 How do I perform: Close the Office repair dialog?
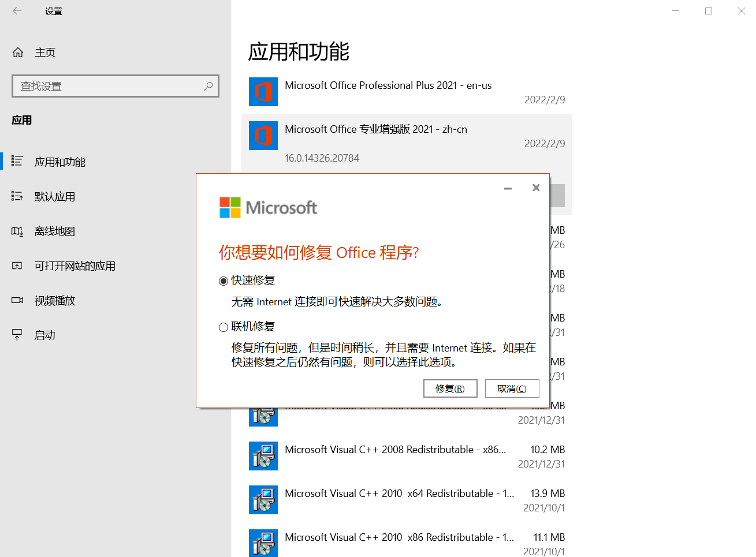point(536,188)
